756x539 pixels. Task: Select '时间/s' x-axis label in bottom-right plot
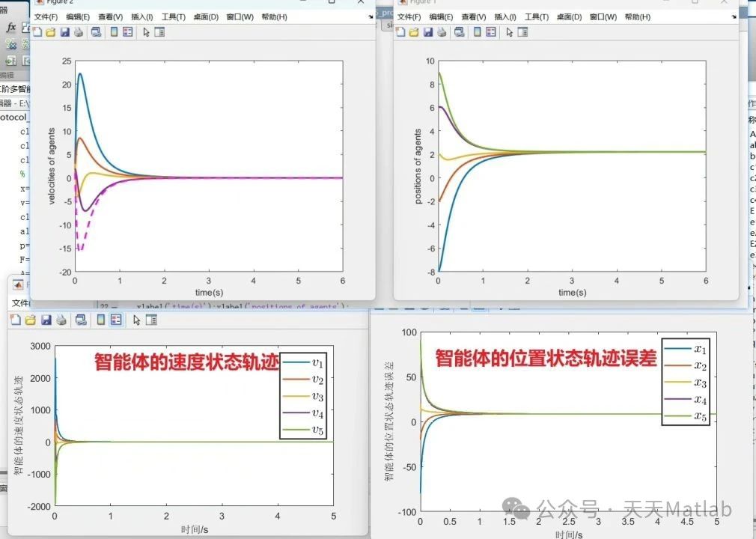(569, 535)
